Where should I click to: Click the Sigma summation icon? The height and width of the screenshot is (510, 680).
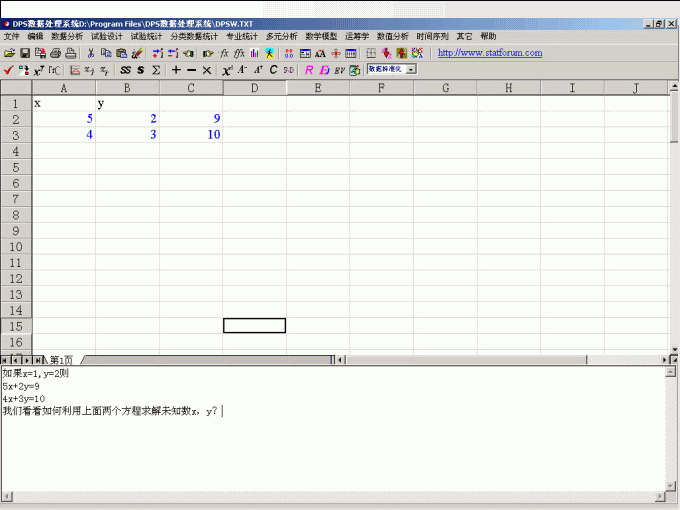[156, 70]
